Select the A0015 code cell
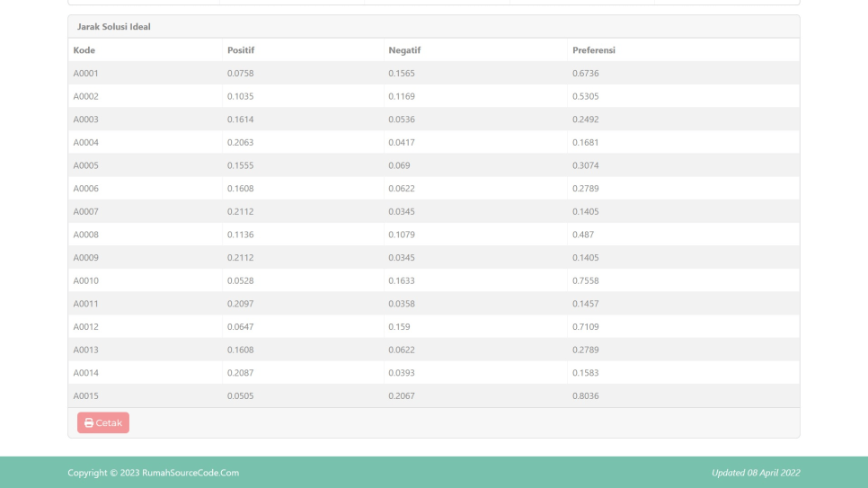Screen dimensions: 868x488 85,395
